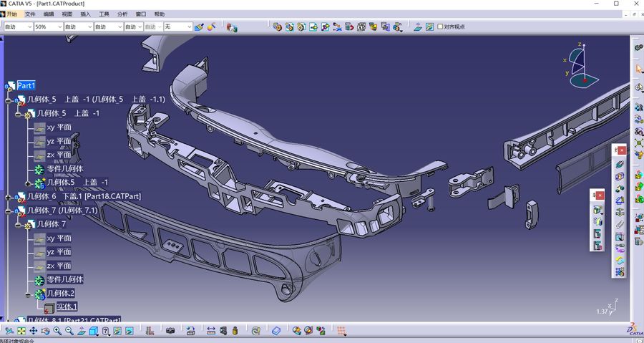644x343 pixels.
Task: Click the wave surface icon in floating toolbar
Action: click(620, 261)
